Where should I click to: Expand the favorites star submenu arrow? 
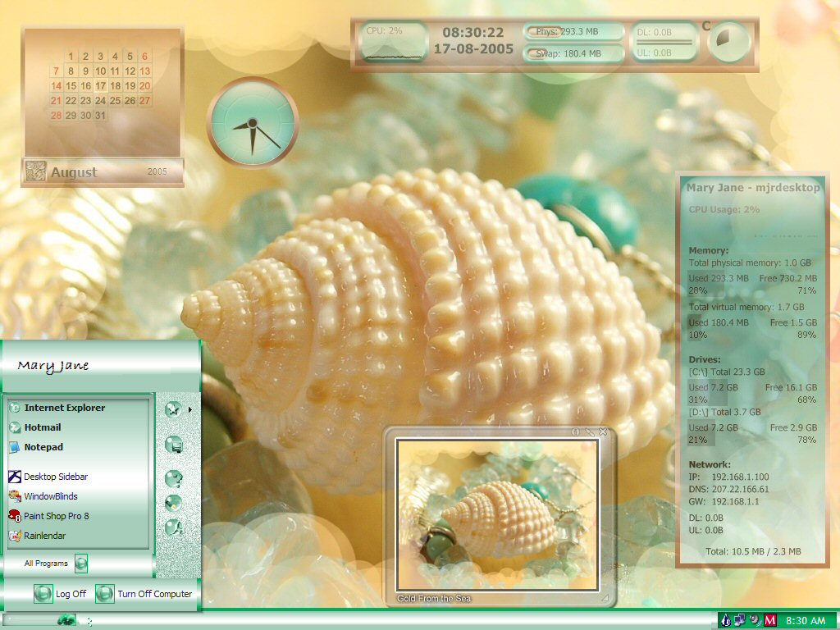(x=190, y=410)
